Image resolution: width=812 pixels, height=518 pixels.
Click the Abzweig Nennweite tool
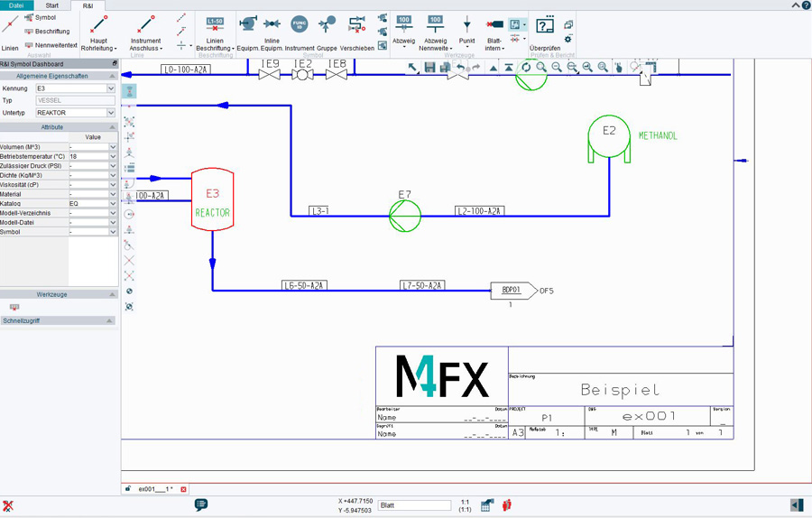[x=436, y=32]
